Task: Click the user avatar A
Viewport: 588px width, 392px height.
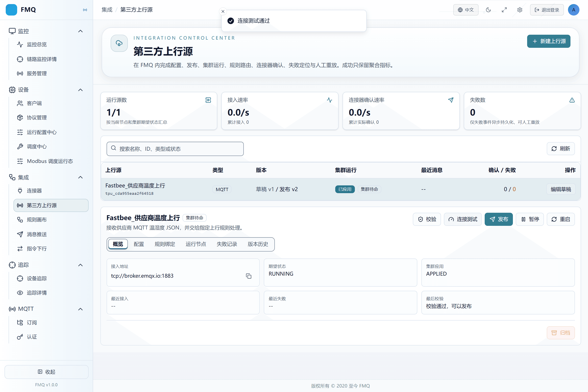Action: (x=574, y=10)
